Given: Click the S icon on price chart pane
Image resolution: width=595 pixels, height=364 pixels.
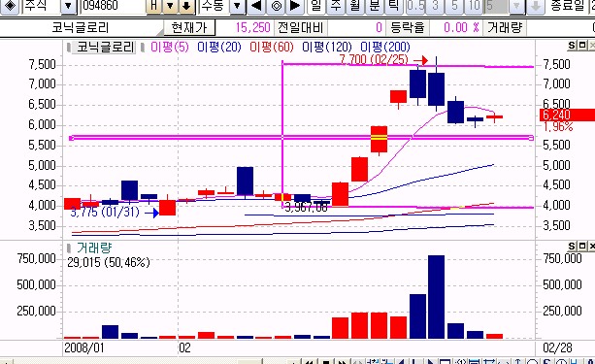Looking at the screenshot, I should point(572,46).
